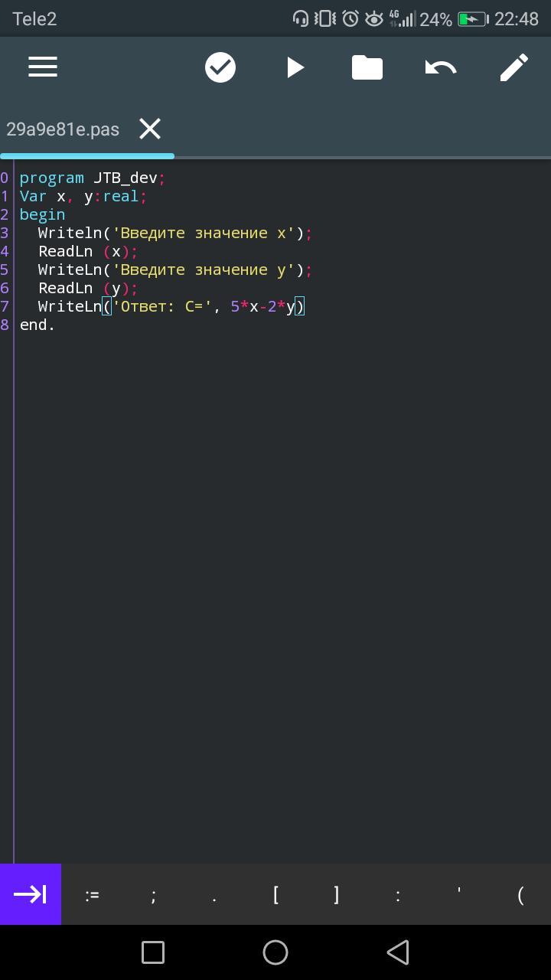Insert the := assignment symbol
This screenshot has height=980, width=551.
[92, 894]
